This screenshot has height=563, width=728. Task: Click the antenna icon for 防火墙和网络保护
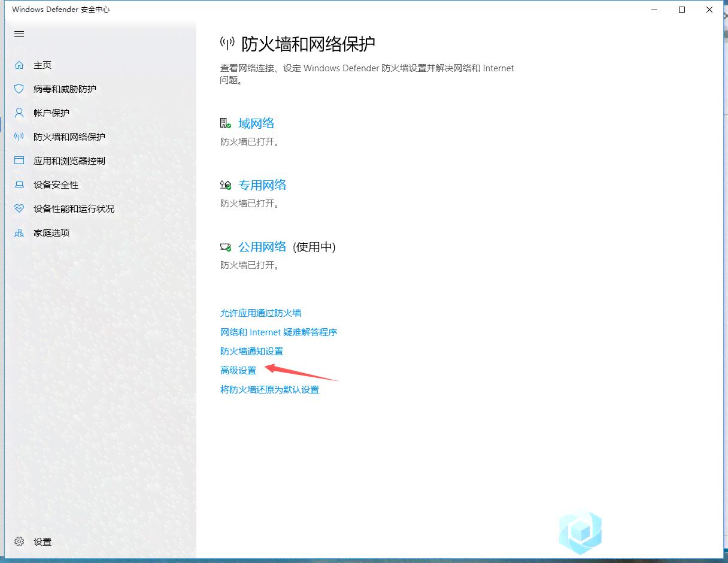click(19, 137)
